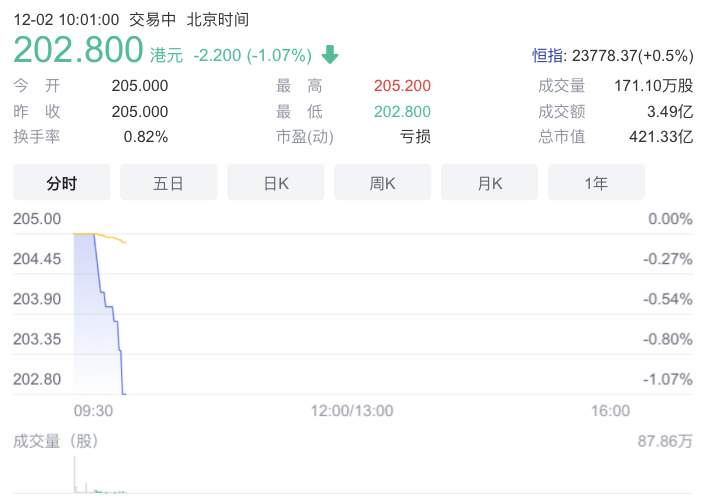The height and width of the screenshot is (500, 705).
Task: Click the 16:00 closing time marker
Action: 610,410
